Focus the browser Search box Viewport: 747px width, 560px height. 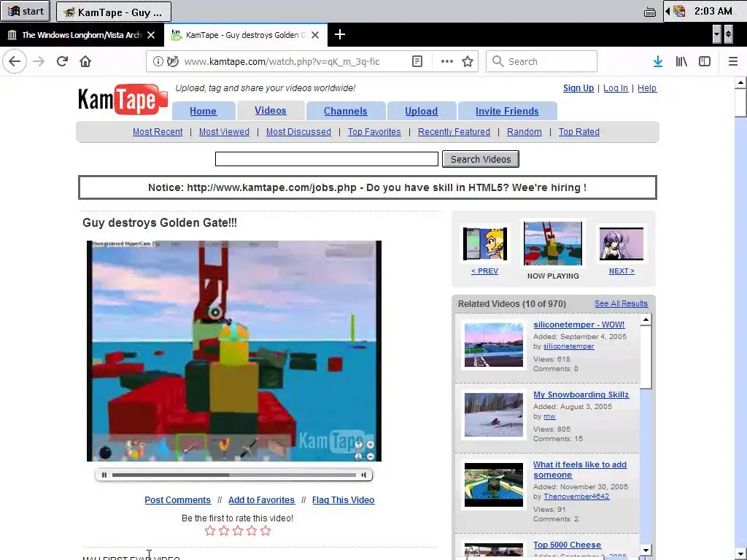(542, 61)
